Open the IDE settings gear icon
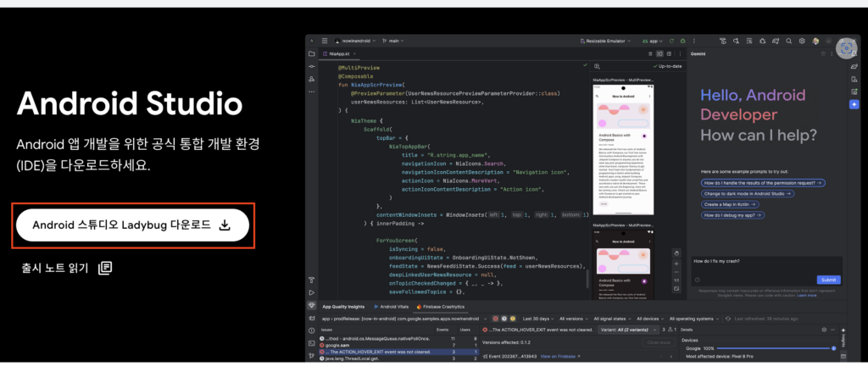This screenshot has height=372, width=868. pyautogui.click(x=802, y=41)
